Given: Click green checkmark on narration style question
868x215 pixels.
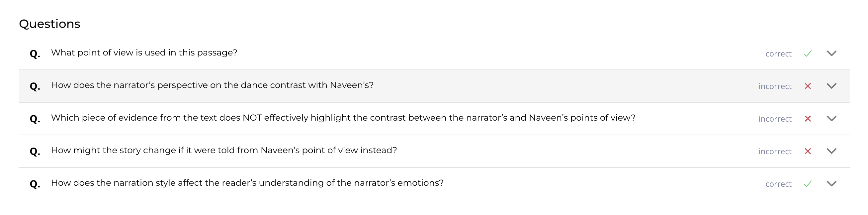Looking at the screenshot, I should [x=807, y=184].
